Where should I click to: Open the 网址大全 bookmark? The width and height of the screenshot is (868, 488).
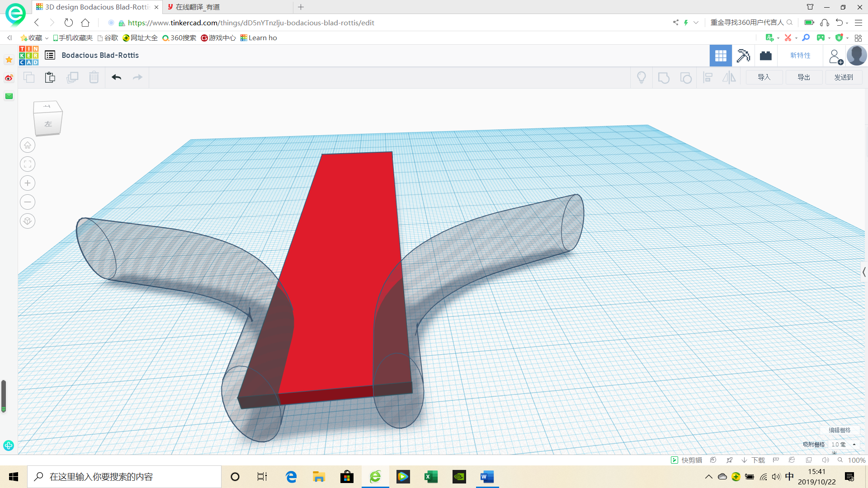(140, 38)
